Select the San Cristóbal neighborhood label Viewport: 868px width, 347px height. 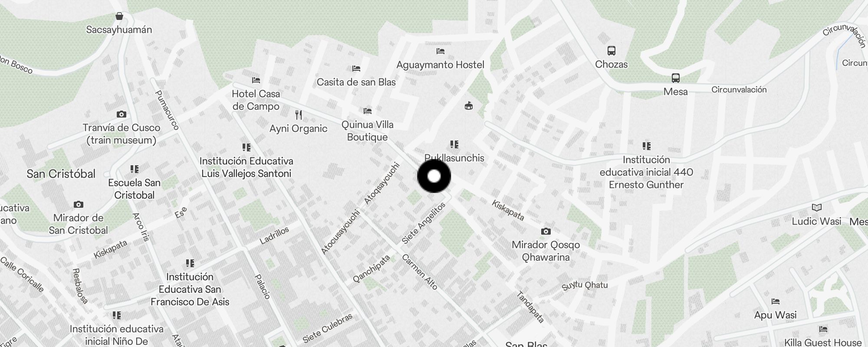point(61,174)
